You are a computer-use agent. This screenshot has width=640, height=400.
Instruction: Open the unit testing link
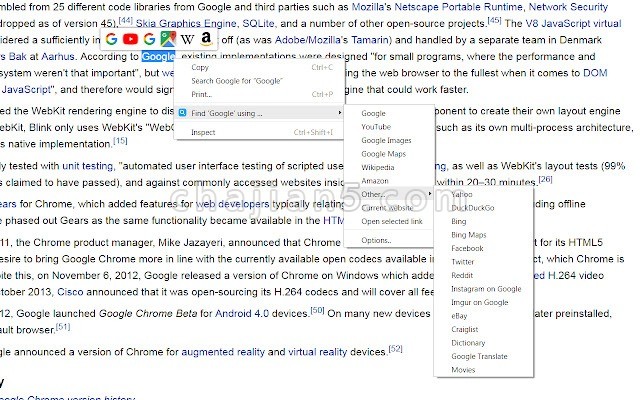[87, 166]
